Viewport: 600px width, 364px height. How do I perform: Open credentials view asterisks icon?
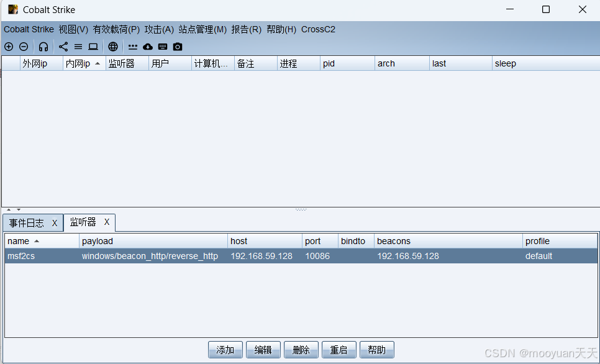[133, 47]
